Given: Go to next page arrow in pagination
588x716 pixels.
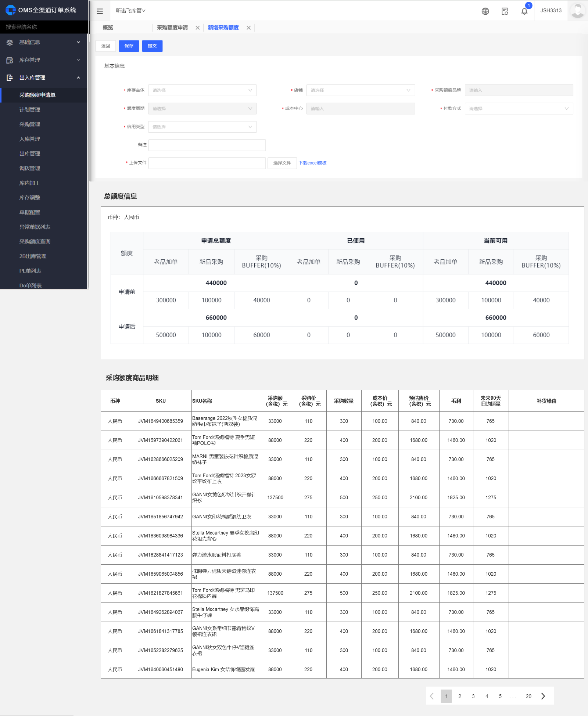Looking at the screenshot, I should pyautogui.click(x=543, y=696).
